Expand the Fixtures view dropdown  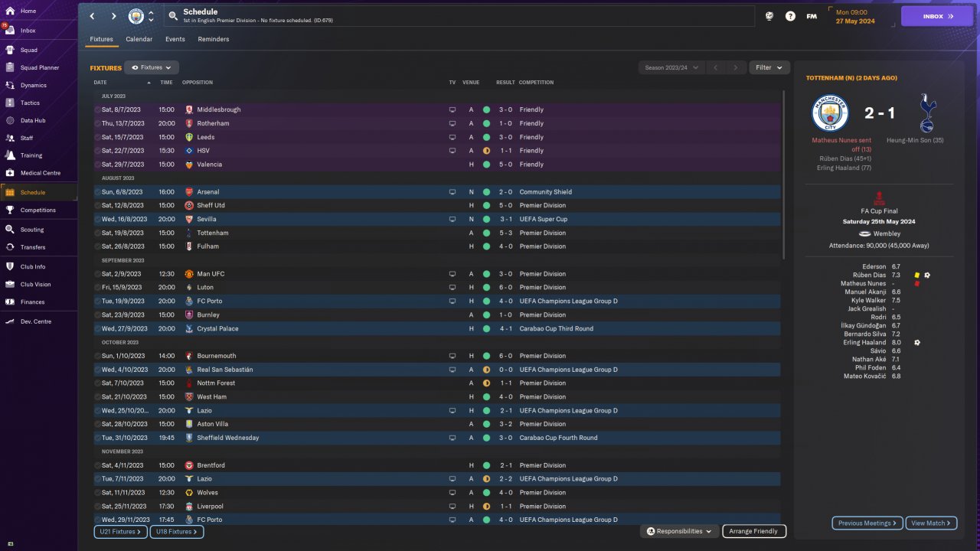[x=152, y=67]
